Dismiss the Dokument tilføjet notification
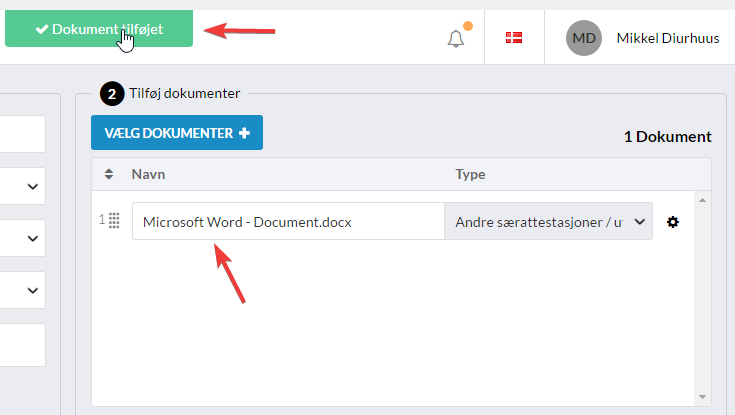Viewport: 735px width, 415px height. pos(99,29)
